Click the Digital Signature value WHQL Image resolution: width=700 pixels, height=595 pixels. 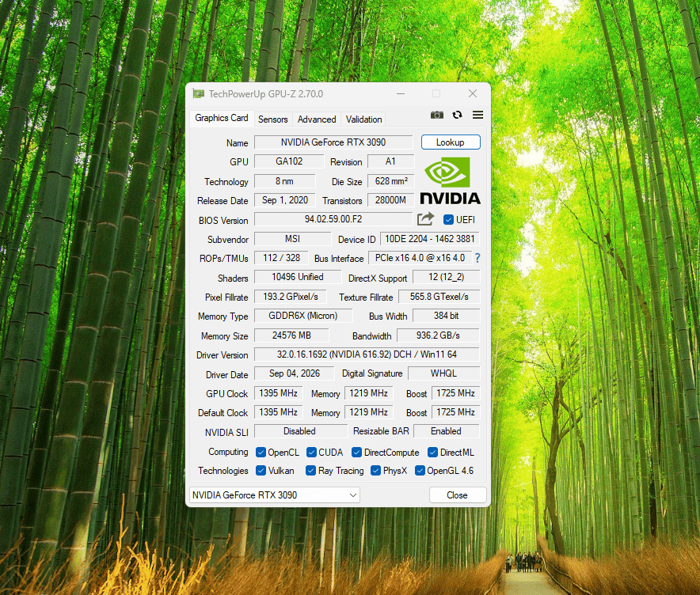pos(443,373)
